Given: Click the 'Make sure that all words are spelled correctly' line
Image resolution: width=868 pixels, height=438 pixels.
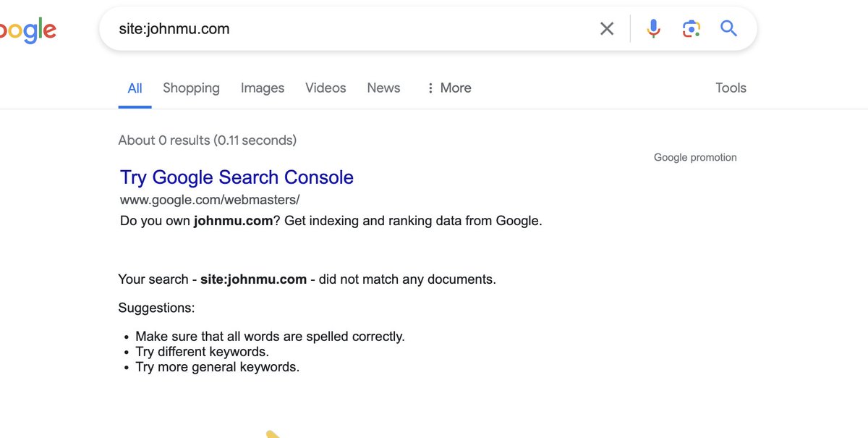Looking at the screenshot, I should pos(270,337).
